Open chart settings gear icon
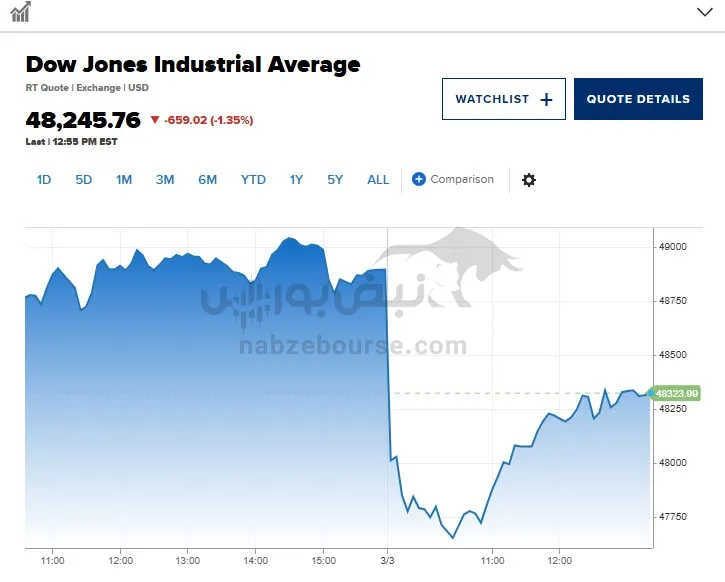The height and width of the screenshot is (582, 725). 529,180
